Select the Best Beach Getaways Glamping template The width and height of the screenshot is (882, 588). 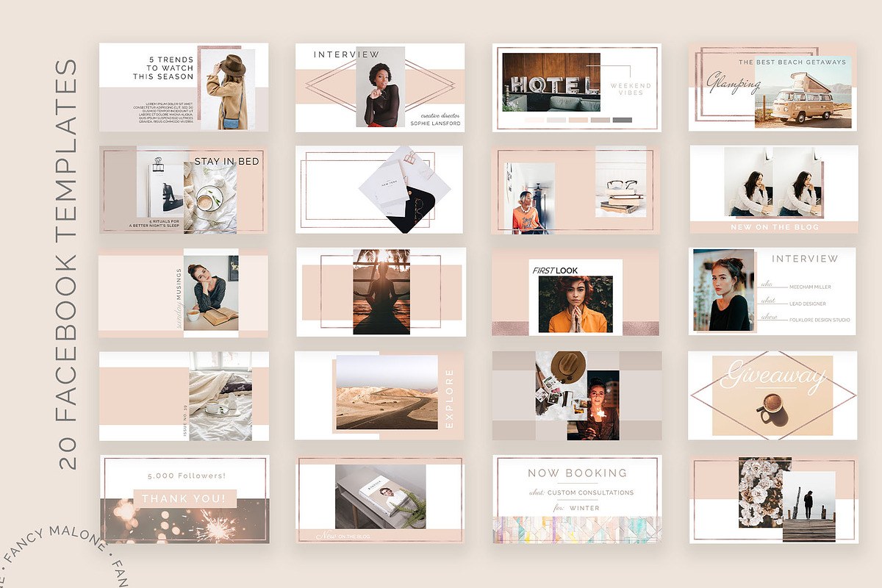(773, 87)
